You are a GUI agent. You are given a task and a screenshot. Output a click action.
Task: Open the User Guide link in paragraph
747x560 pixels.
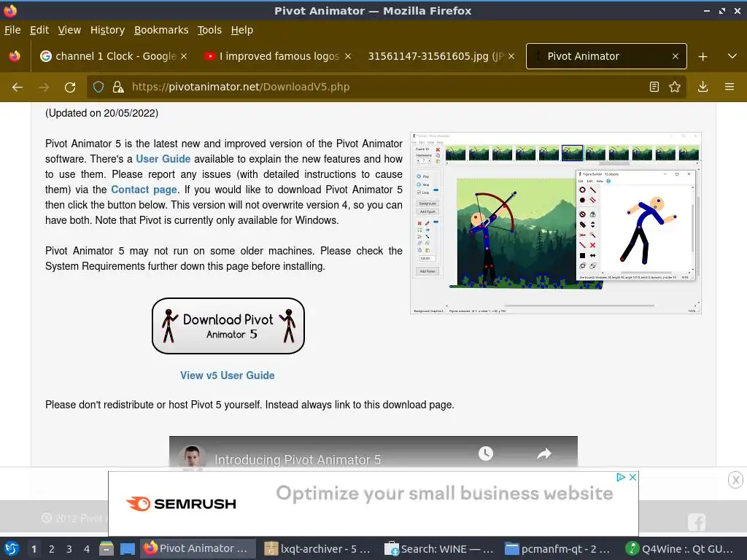(x=163, y=159)
